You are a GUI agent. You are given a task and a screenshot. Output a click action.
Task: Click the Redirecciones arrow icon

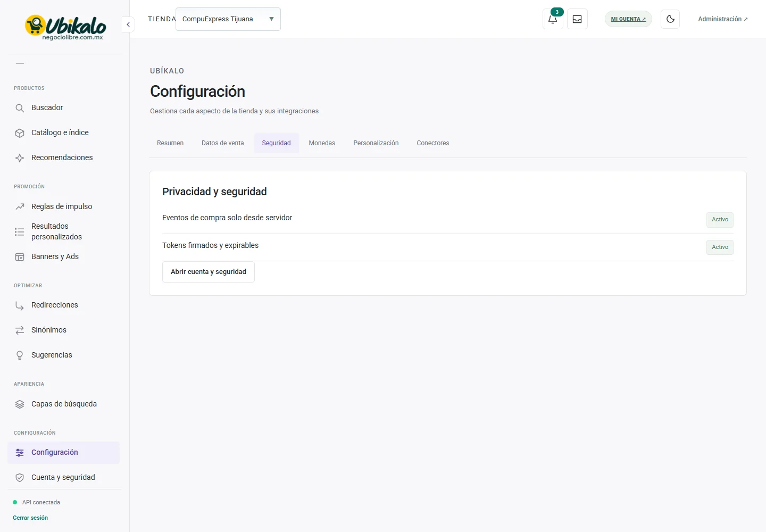20,305
